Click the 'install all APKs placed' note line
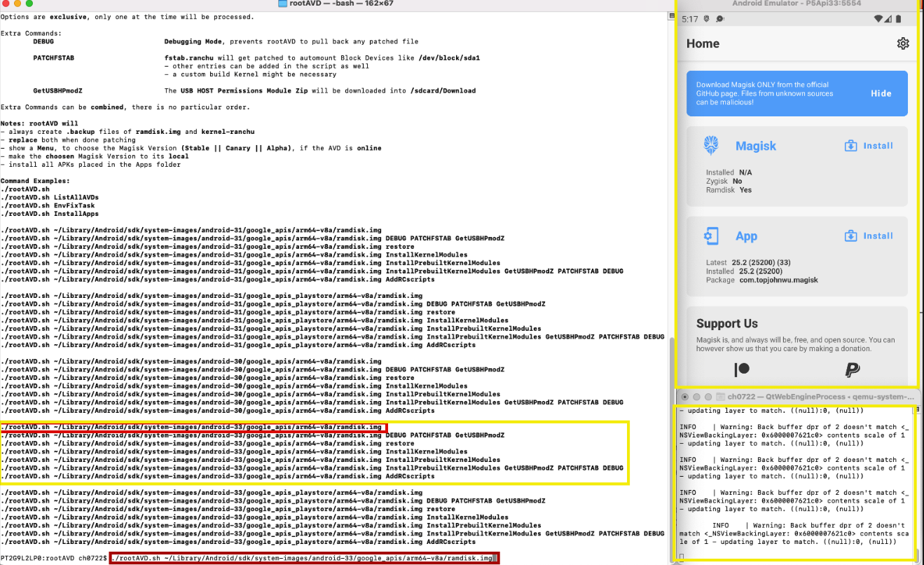 point(90,165)
